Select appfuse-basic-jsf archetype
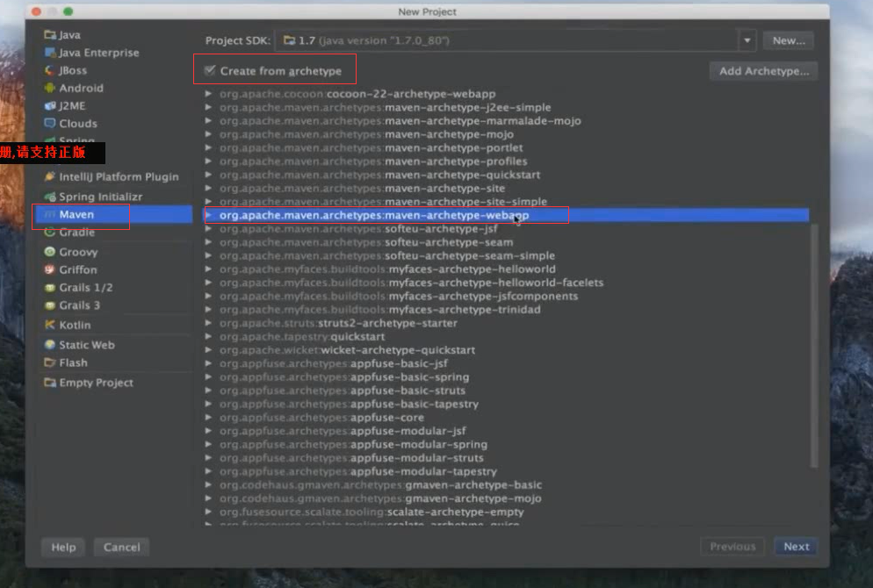This screenshot has height=588, width=873. click(x=334, y=363)
